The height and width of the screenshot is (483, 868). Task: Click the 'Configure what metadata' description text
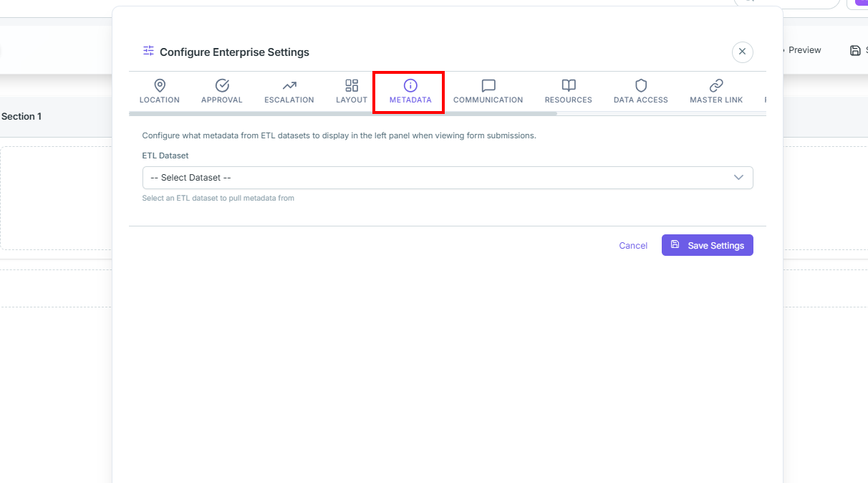point(339,135)
